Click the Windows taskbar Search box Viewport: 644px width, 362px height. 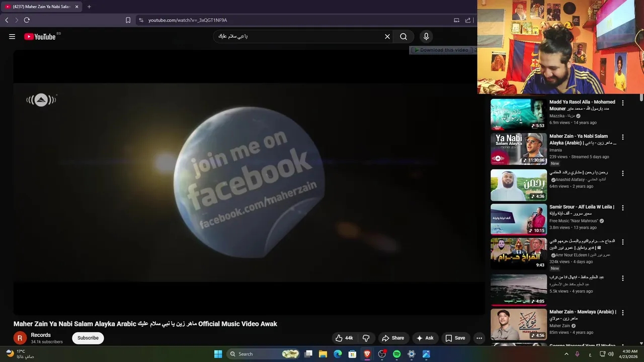[263, 354]
